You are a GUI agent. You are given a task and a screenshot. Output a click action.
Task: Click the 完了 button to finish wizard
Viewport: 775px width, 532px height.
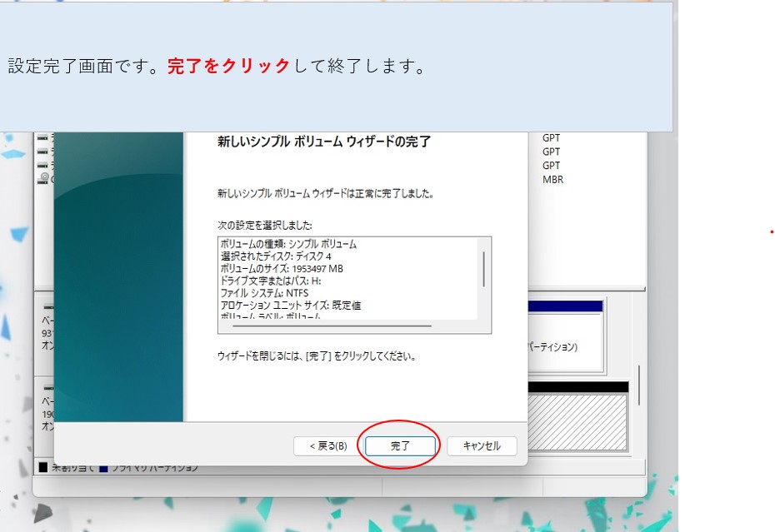[400, 445]
